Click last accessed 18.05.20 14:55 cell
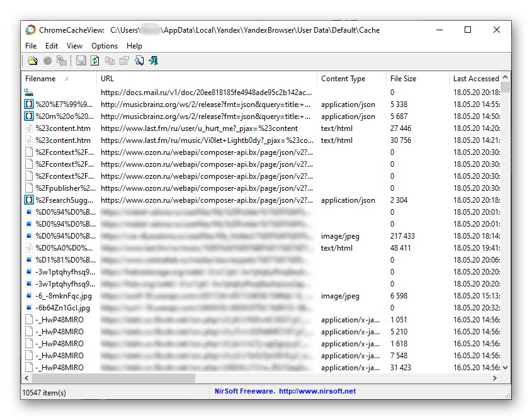The width and height of the screenshot is (532, 420). [477, 104]
